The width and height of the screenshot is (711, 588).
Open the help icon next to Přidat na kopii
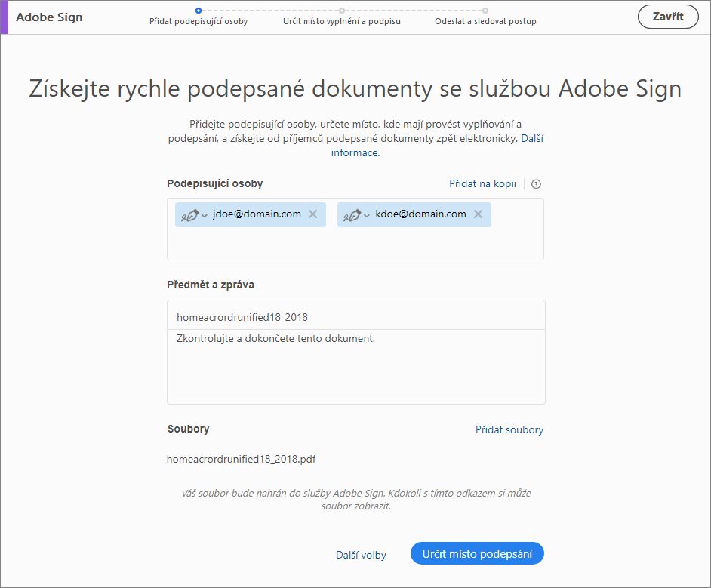click(x=536, y=183)
